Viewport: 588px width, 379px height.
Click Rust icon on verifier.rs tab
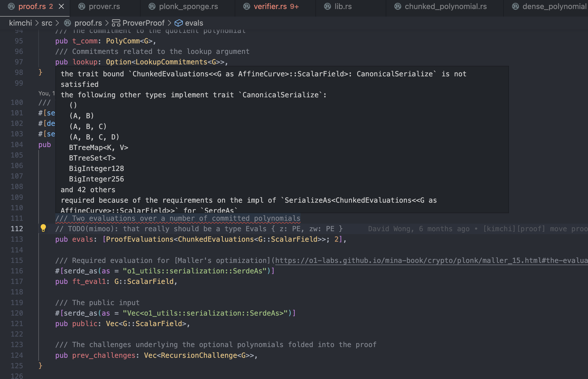[x=247, y=6]
